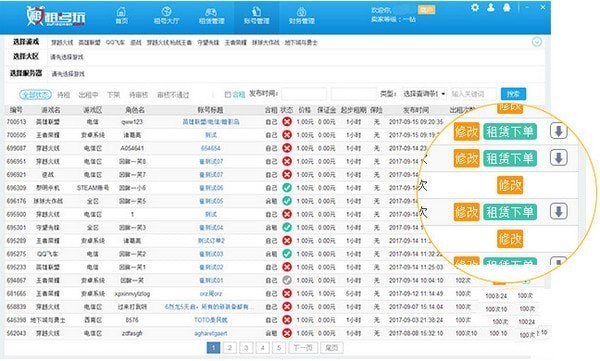Open the 类型 query condition dropdown
Viewport: 600px width, 361px height.
coord(424,94)
